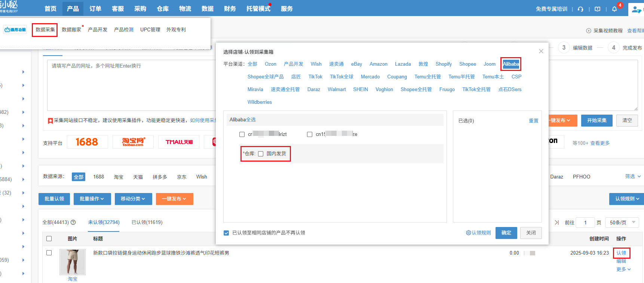
Task: Click 免费专属培训 link
Action: click(552, 9)
